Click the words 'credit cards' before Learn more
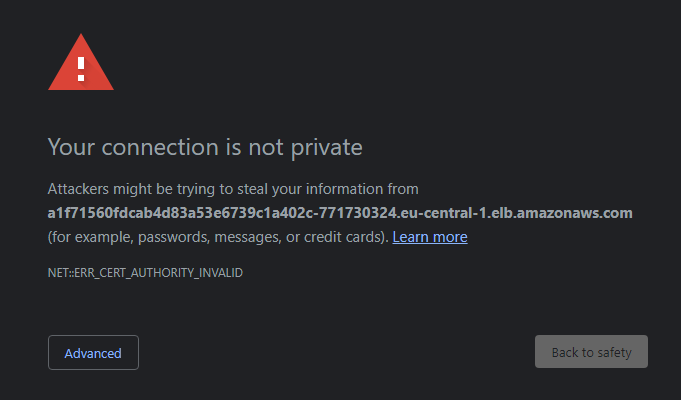681x400 pixels. point(344,237)
